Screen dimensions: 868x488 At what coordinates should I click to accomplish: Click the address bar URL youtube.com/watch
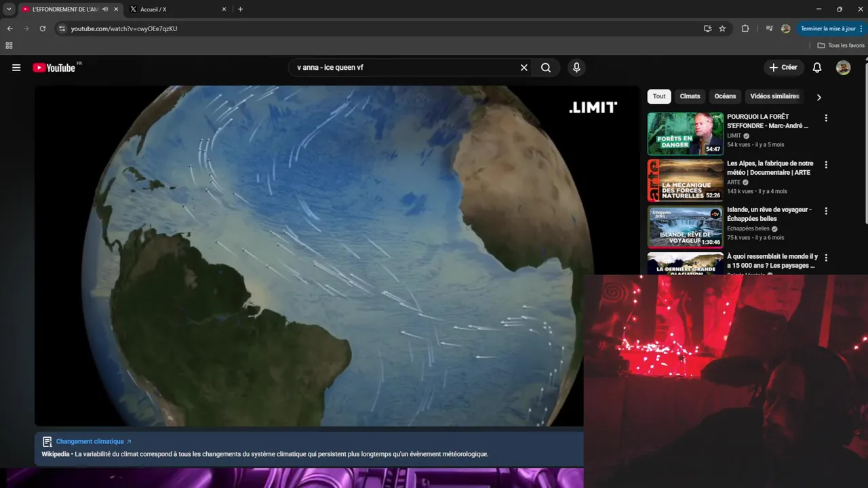point(124,28)
